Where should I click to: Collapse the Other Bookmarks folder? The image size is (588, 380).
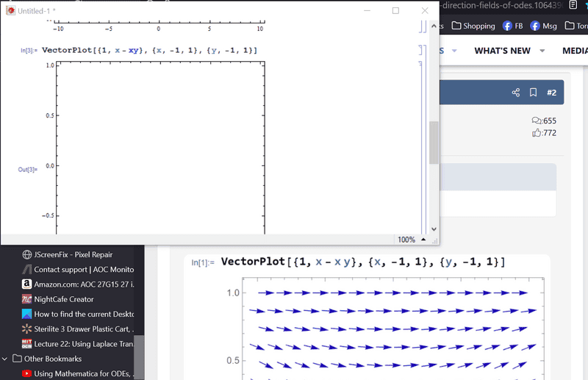click(6, 359)
